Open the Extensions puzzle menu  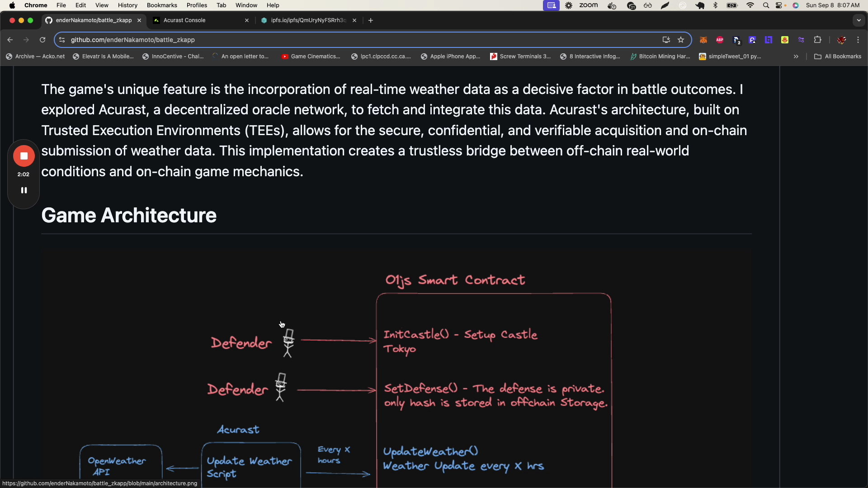pyautogui.click(x=817, y=40)
